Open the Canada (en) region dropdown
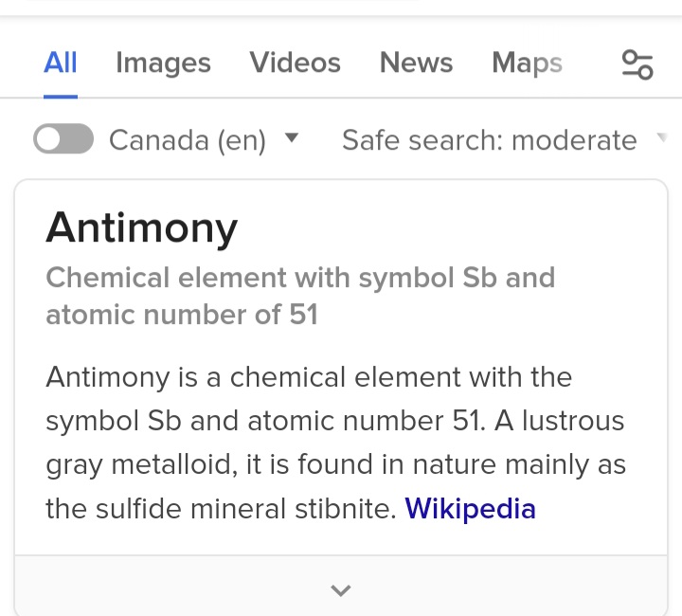682x616 pixels. coord(188,140)
